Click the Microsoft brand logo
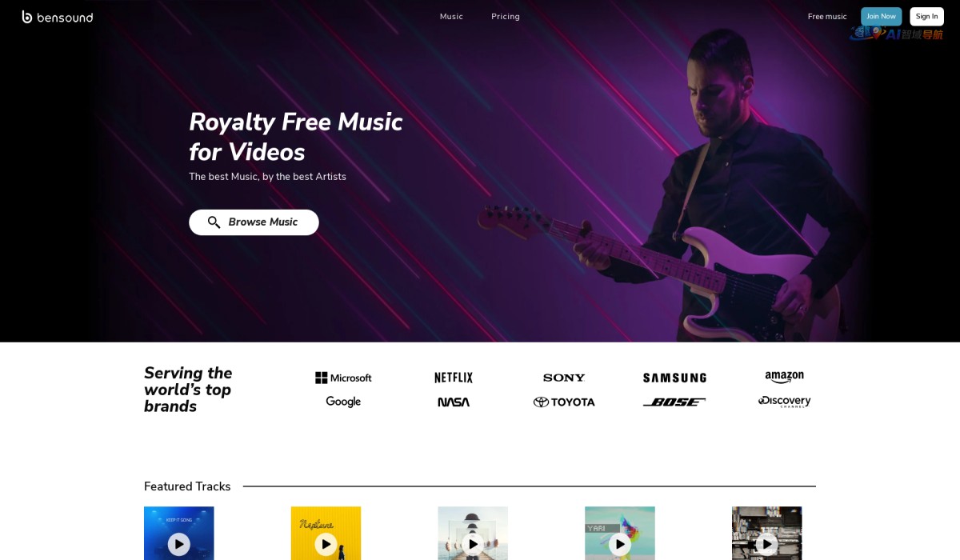 343,378
